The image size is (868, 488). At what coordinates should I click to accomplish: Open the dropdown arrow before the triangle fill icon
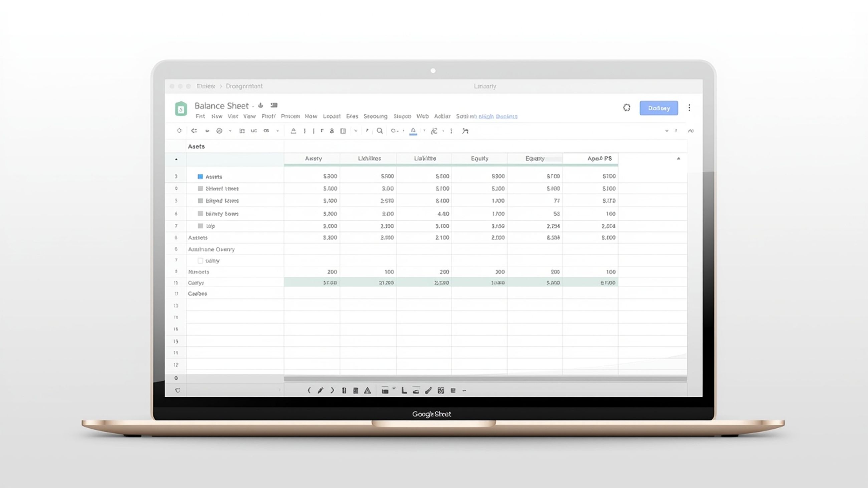coord(278,131)
